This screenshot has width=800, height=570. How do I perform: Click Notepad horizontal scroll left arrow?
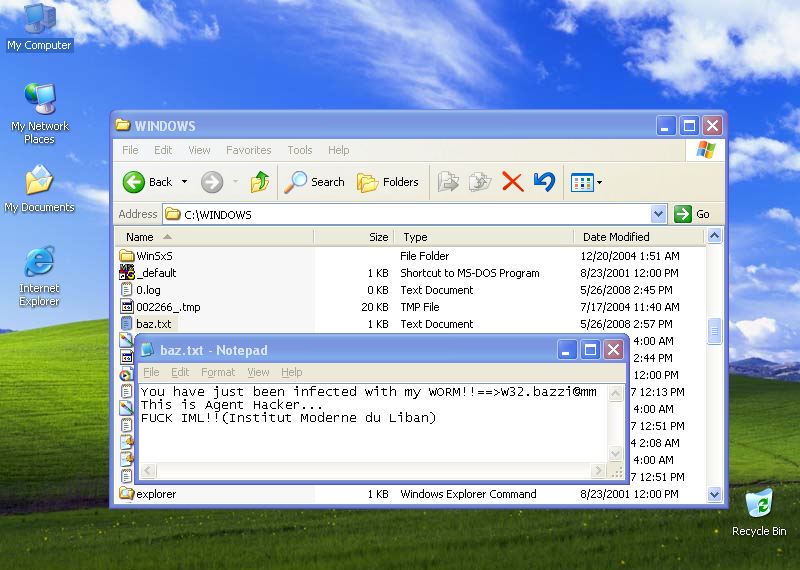[x=148, y=470]
